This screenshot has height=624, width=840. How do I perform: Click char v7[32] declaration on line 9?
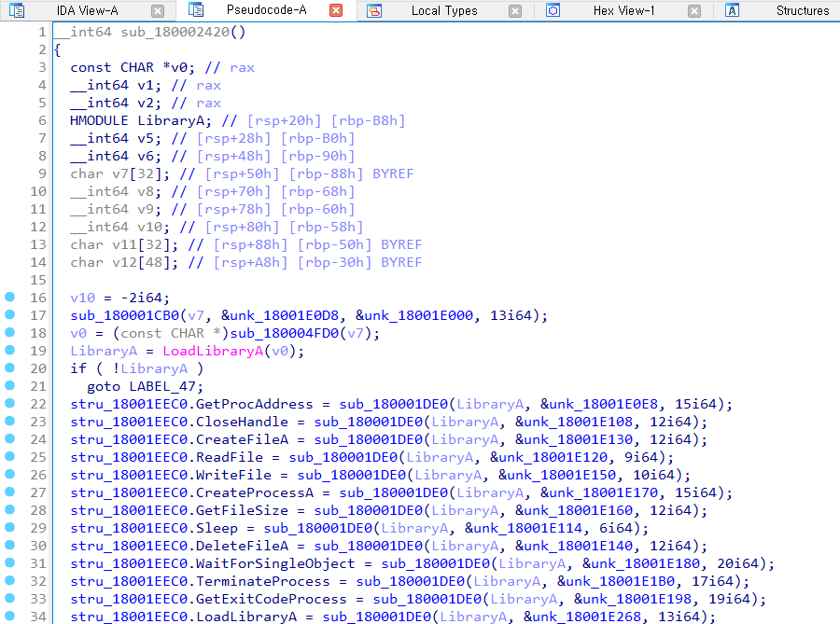(x=120, y=173)
